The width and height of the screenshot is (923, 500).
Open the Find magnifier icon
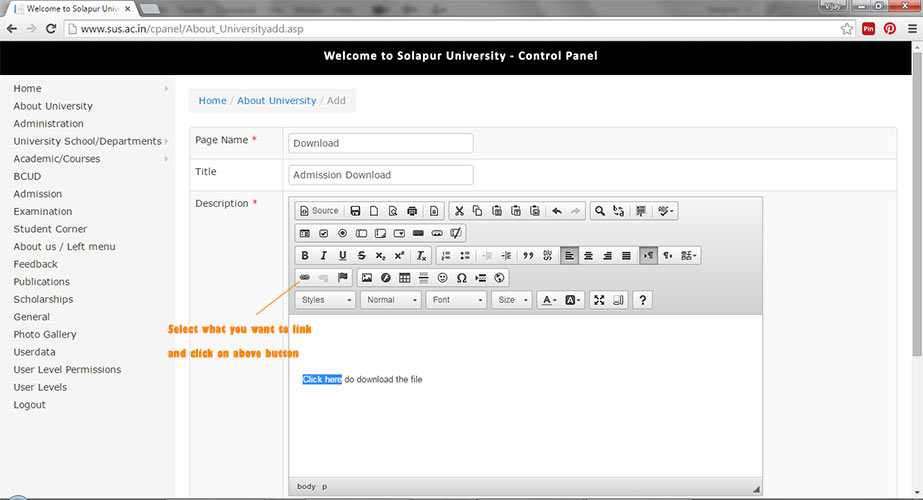[599, 211]
